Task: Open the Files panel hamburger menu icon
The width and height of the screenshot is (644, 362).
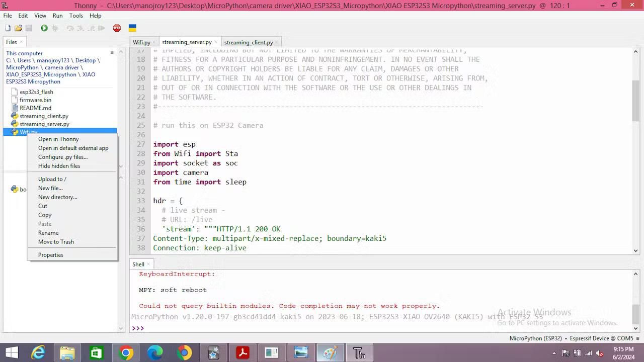Action: click(x=112, y=52)
